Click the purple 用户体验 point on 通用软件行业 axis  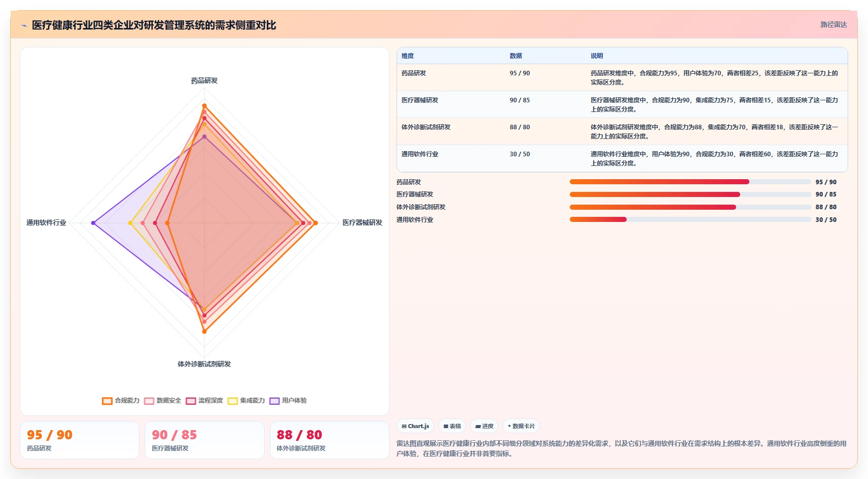coord(93,223)
